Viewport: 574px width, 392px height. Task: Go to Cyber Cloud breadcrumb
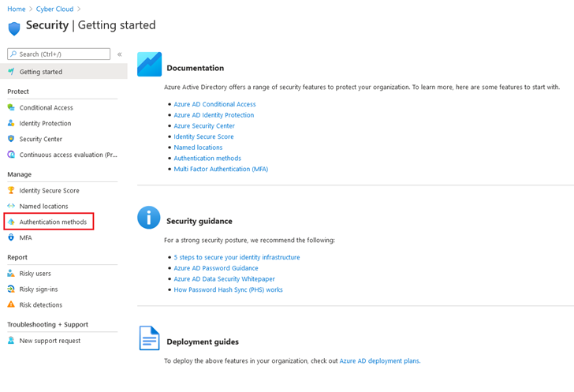coord(54,9)
